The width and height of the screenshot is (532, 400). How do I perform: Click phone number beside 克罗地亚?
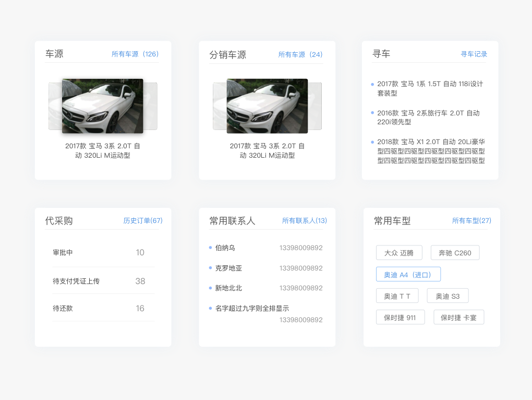(x=301, y=268)
